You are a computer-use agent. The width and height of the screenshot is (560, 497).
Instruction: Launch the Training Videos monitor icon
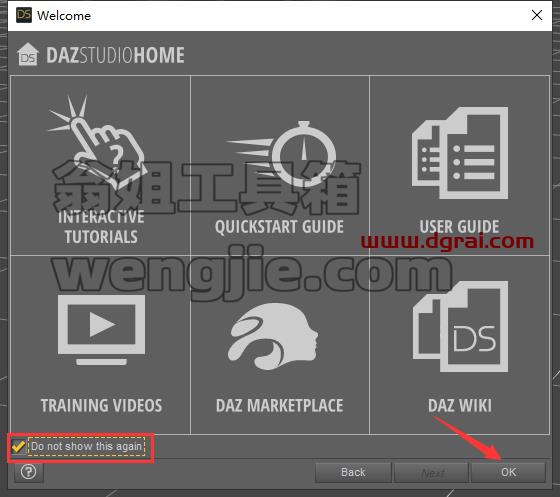(x=101, y=330)
